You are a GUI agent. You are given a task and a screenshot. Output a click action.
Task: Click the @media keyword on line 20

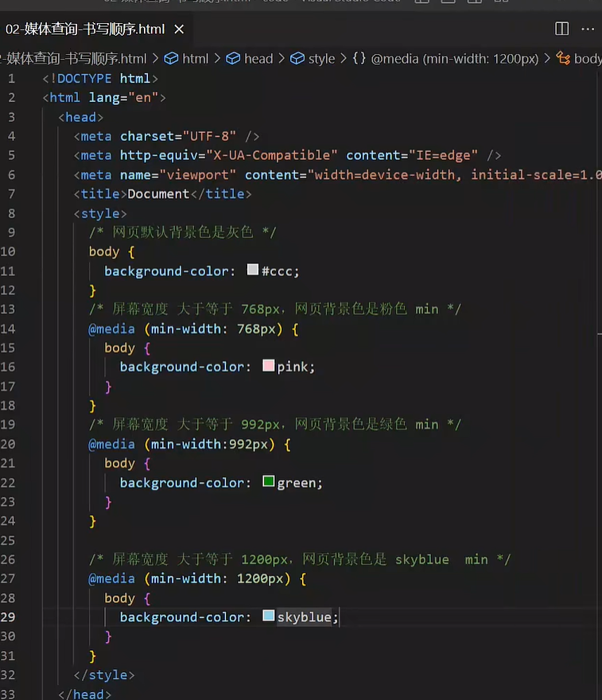pyautogui.click(x=112, y=444)
